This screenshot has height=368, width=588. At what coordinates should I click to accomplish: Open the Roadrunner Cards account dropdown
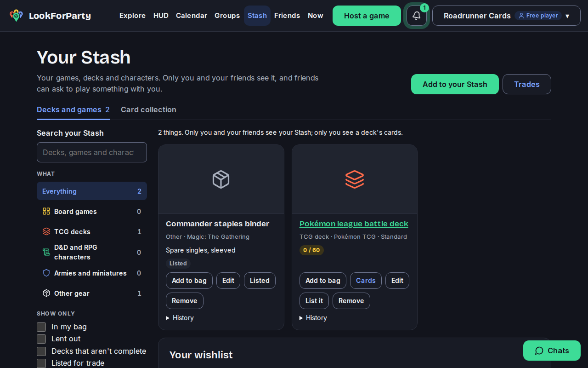click(506, 16)
